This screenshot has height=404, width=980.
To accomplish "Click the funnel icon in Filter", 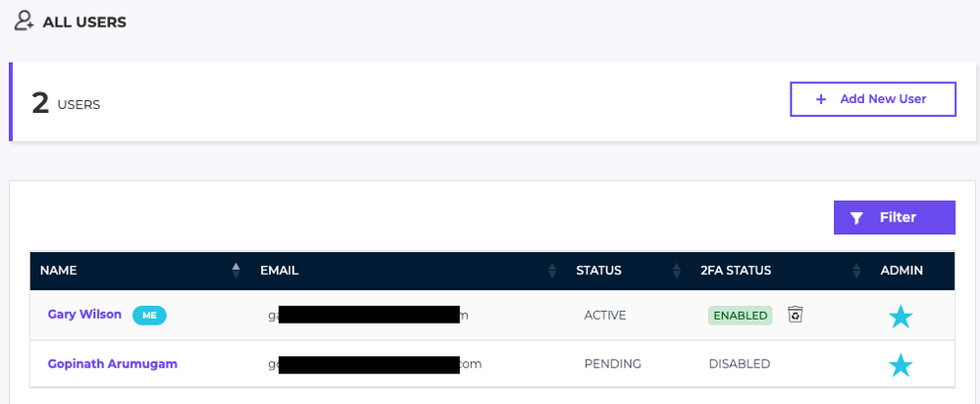I will click(x=856, y=219).
